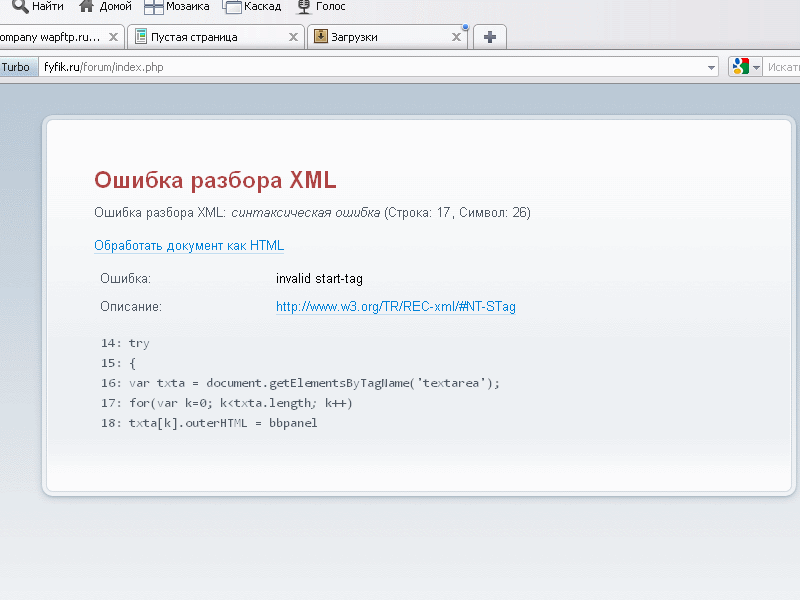Open the w3.org REC-xml specification link
This screenshot has height=600, width=800.
[x=395, y=307]
